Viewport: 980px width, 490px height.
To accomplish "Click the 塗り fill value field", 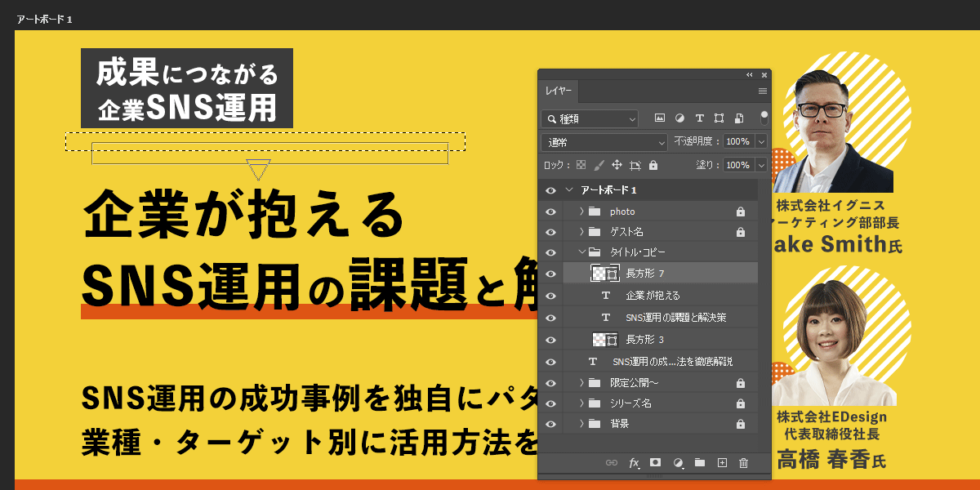I will [739, 165].
